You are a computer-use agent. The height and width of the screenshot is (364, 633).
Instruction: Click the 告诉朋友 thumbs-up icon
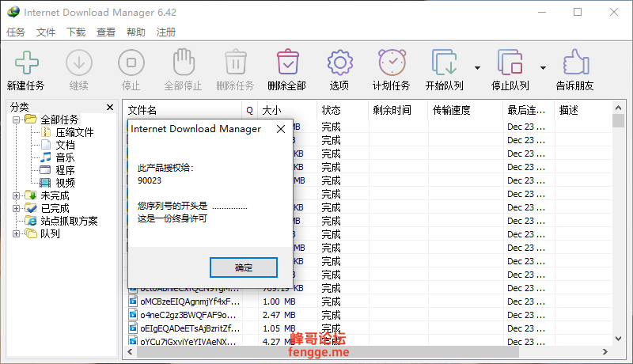click(x=576, y=63)
